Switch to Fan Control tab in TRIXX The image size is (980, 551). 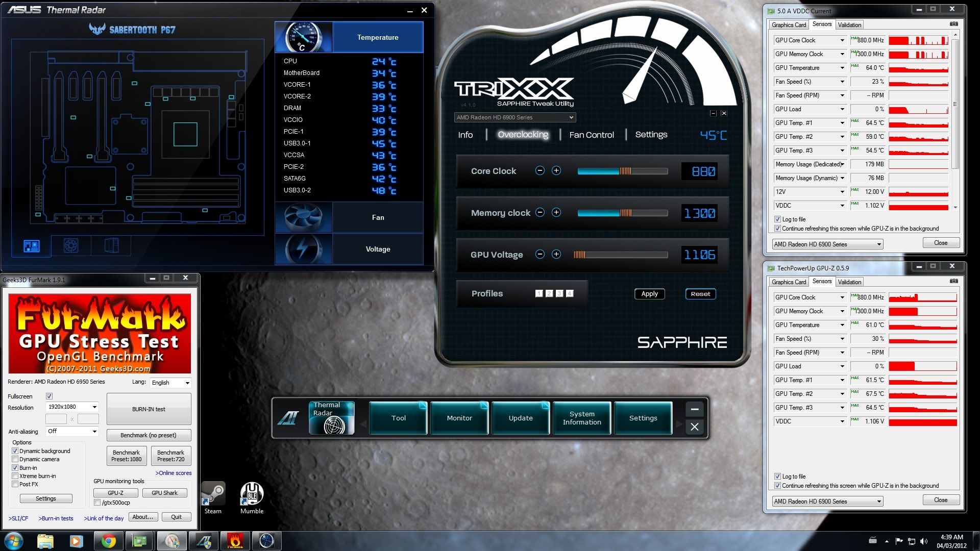(x=592, y=135)
